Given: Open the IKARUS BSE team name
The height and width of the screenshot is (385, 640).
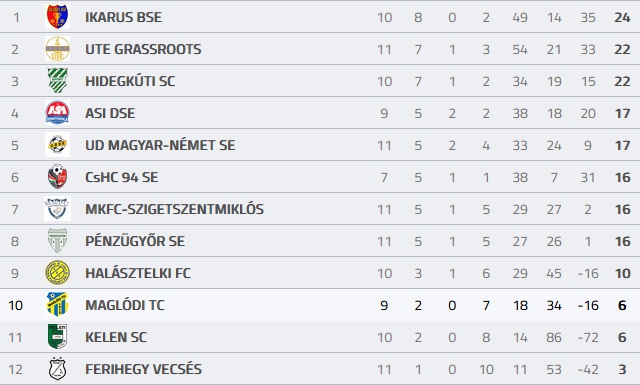Looking at the screenshot, I should click(123, 17).
